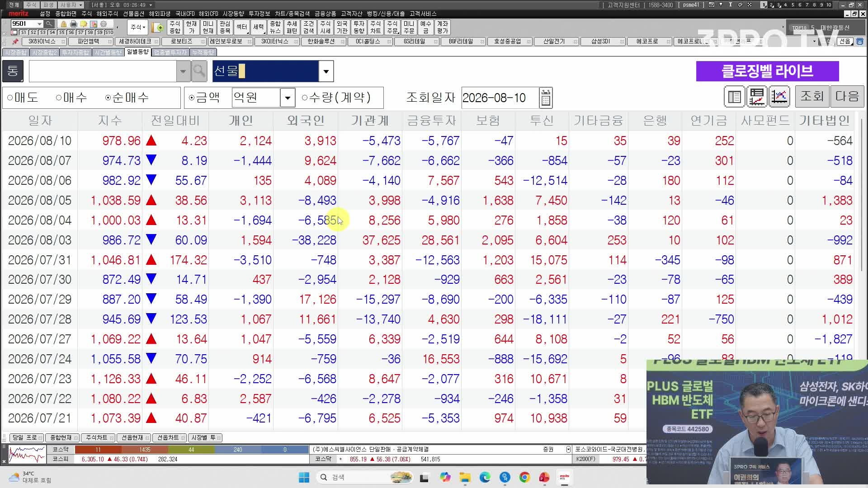
Task: Open the 선물옵션 menu
Action: click(134, 14)
